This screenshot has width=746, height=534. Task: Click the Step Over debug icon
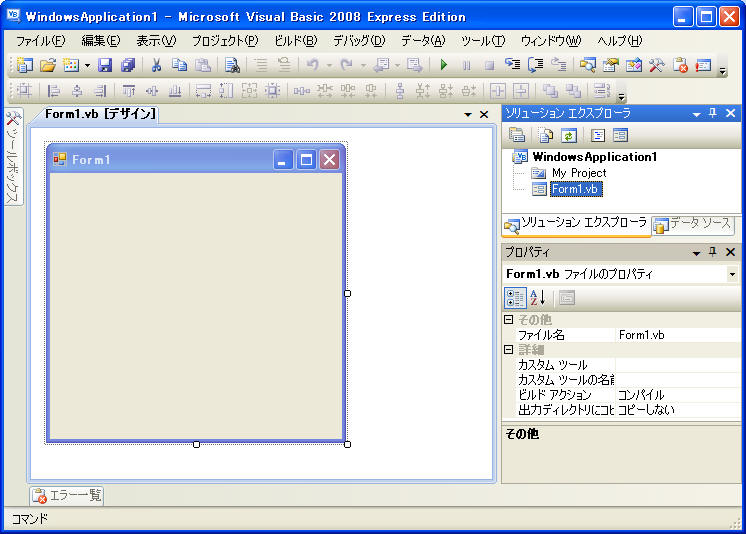535,65
